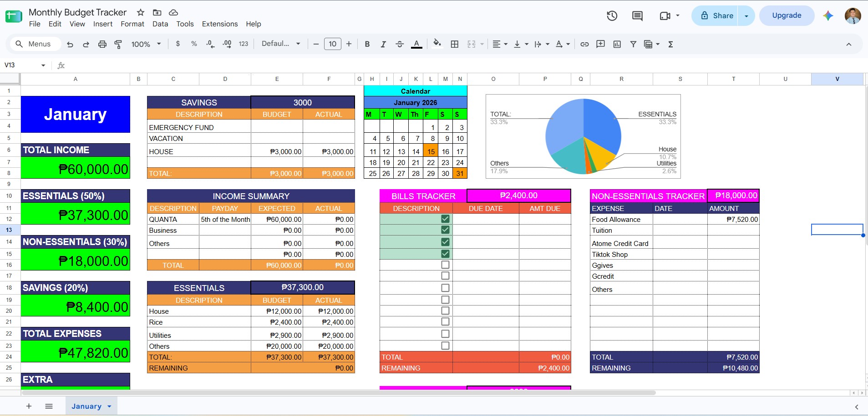The height and width of the screenshot is (416, 868).
Task: Open the zoom 100% dropdown
Action: tap(146, 44)
